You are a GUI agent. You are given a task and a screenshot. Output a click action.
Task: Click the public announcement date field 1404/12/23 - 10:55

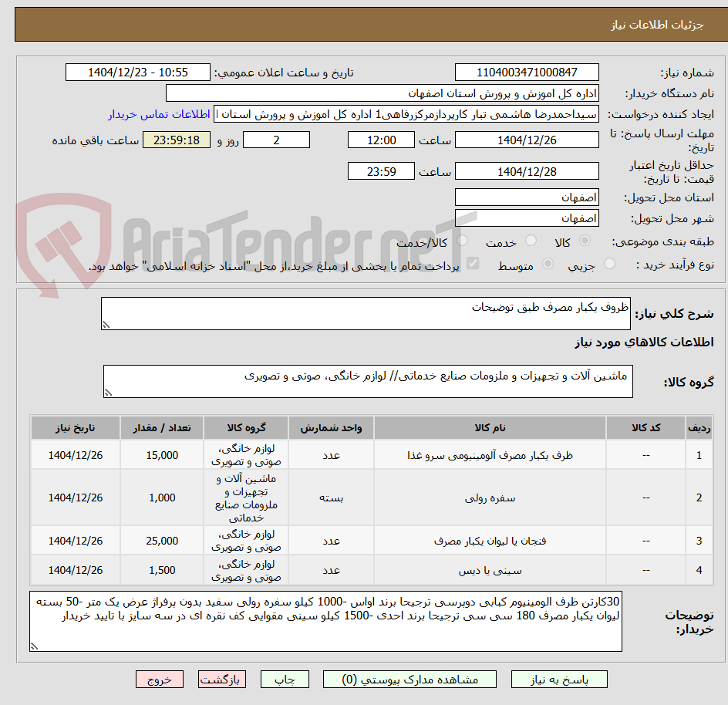[138, 73]
